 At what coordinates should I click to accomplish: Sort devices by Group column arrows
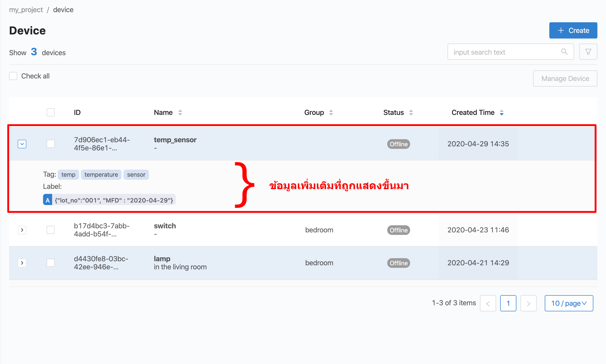click(331, 112)
